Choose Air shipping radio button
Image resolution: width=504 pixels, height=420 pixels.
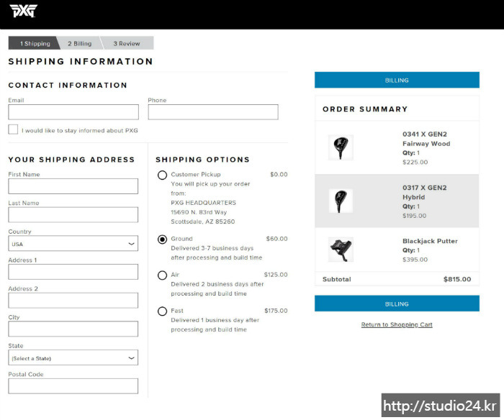162,275
